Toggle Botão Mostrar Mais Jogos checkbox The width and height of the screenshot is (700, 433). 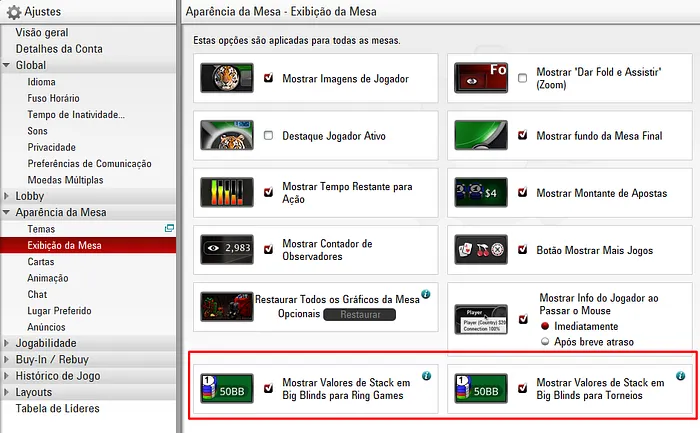pos(522,250)
